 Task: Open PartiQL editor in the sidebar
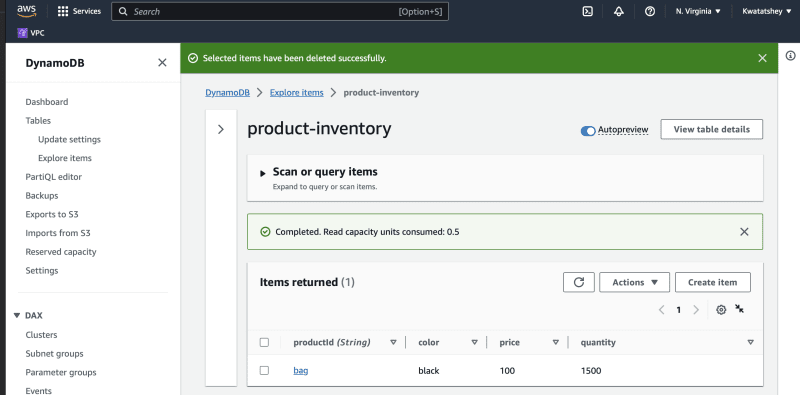coord(54,177)
